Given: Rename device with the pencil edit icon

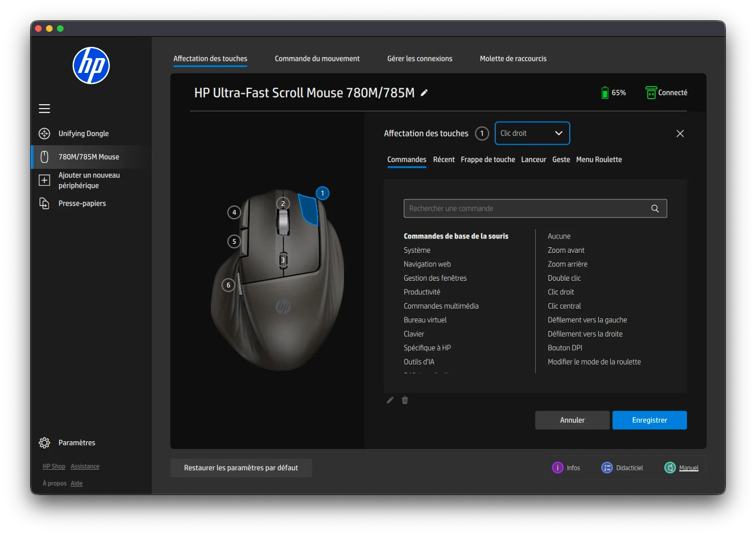Looking at the screenshot, I should 423,93.
